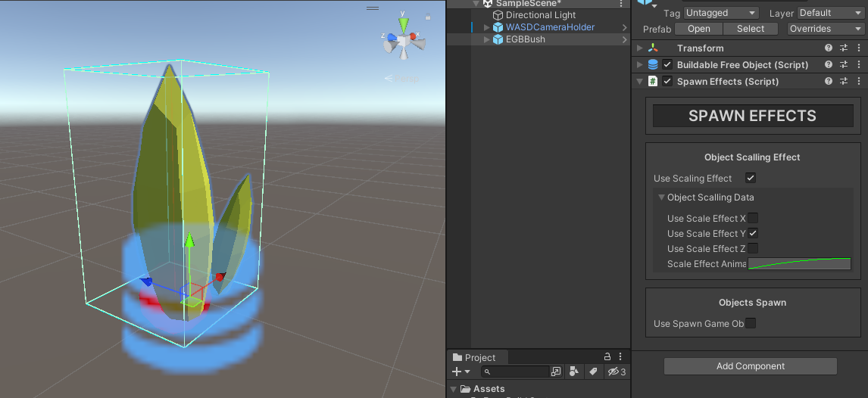Open the object icon dropdown arrow in Inspector
The height and width of the screenshot is (398, 868).
coord(655,5)
